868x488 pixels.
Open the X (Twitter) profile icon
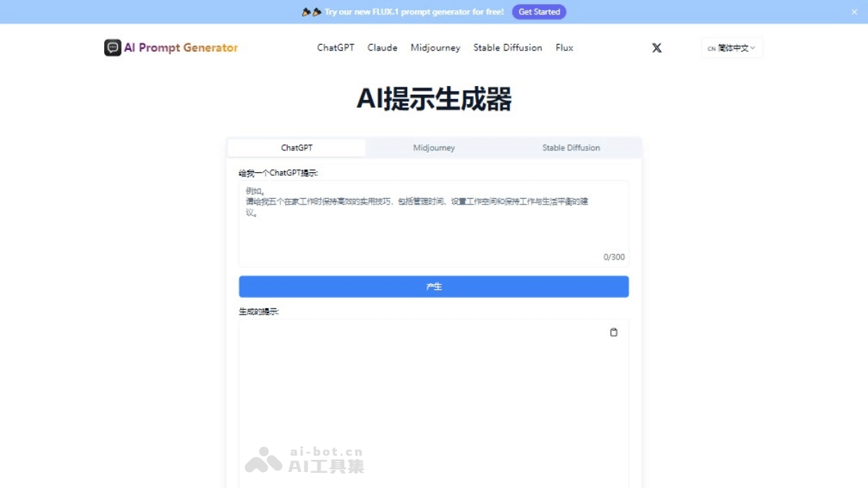tap(656, 48)
